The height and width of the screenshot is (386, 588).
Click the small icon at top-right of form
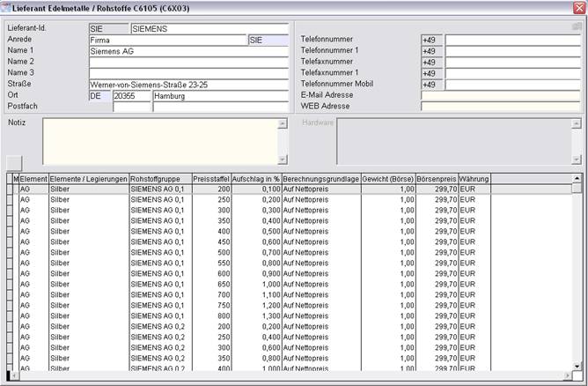point(577,27)
